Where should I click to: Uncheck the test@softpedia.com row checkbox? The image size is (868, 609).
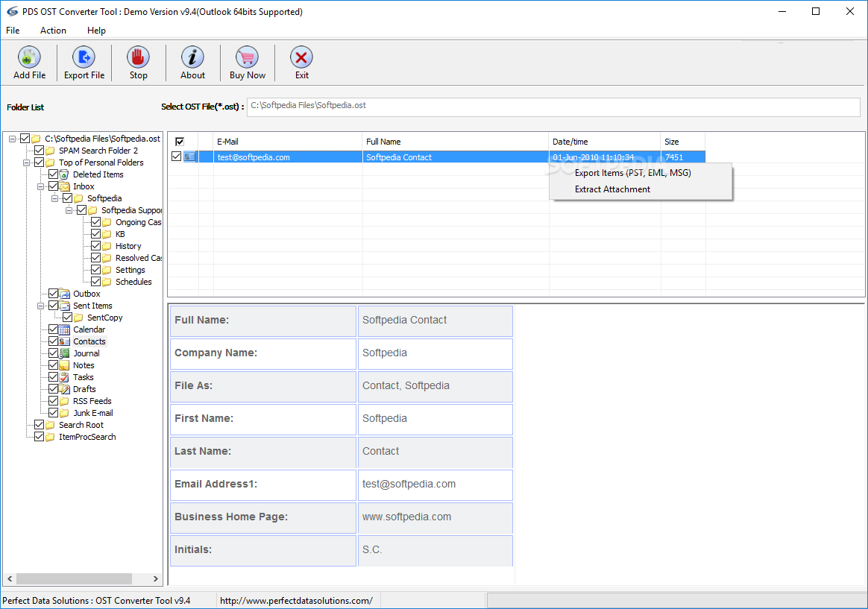tap(176, 157)
